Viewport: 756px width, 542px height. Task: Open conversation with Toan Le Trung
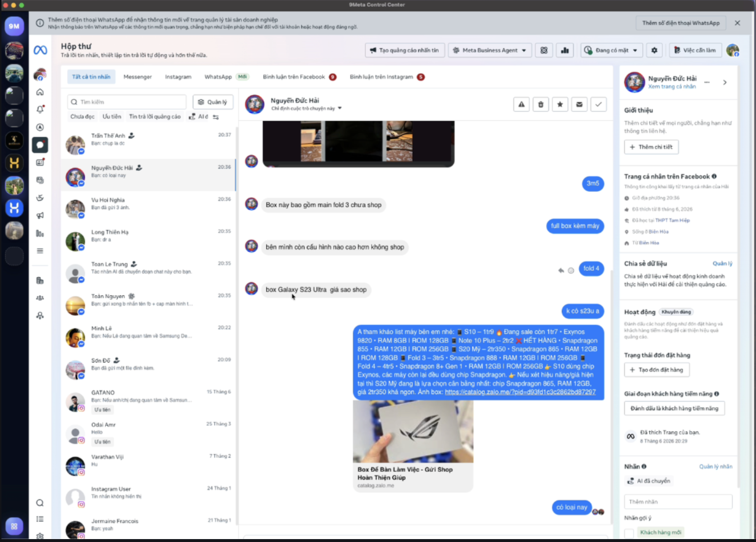[x=148, y=271]
